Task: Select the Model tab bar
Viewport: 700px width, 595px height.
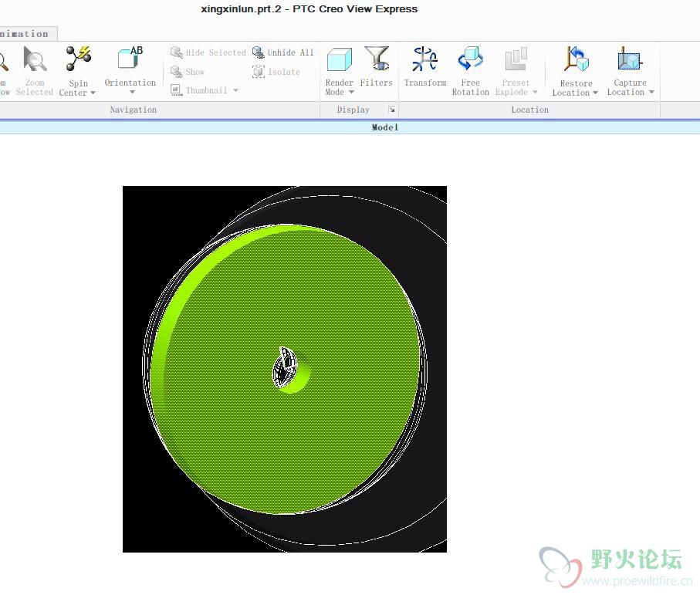Action: pyautogui.click(x=350, y=127)
